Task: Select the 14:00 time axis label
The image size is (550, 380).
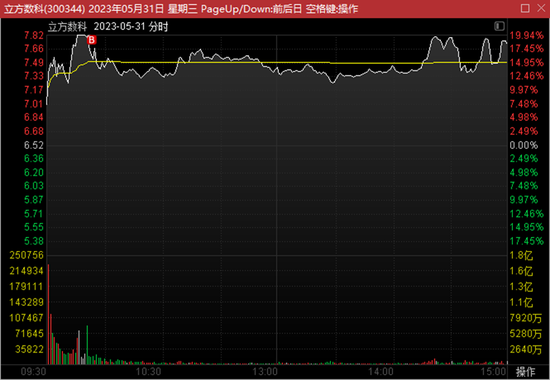Action: tap(381, 372)
